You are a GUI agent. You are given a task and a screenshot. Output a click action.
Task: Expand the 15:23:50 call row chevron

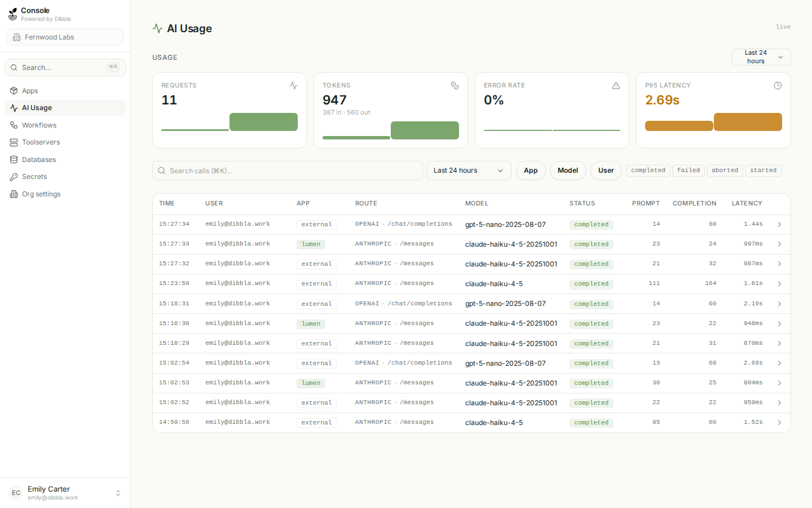coord(779,284)
